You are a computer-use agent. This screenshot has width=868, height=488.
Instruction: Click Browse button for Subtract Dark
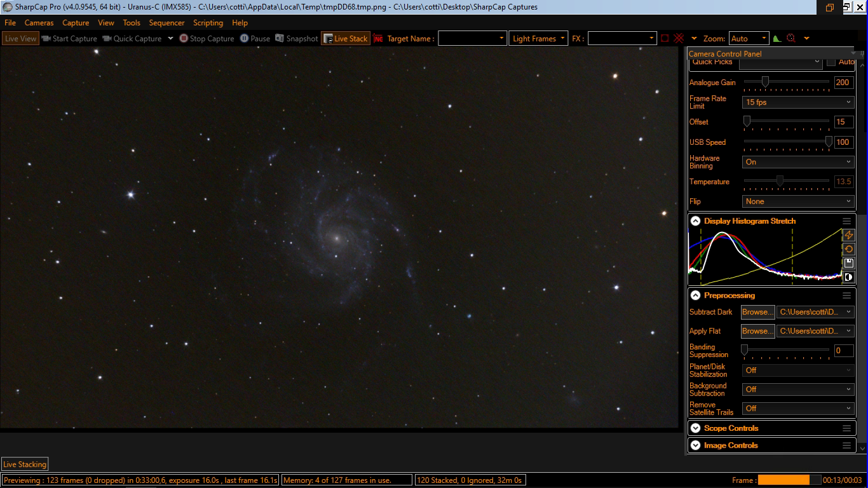(x=757, y=312)
